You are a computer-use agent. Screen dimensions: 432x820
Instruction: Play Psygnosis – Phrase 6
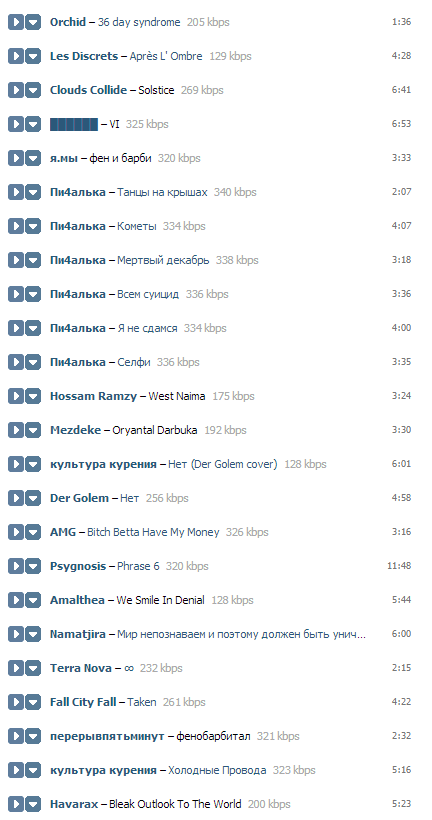click(x=16, y=566)
